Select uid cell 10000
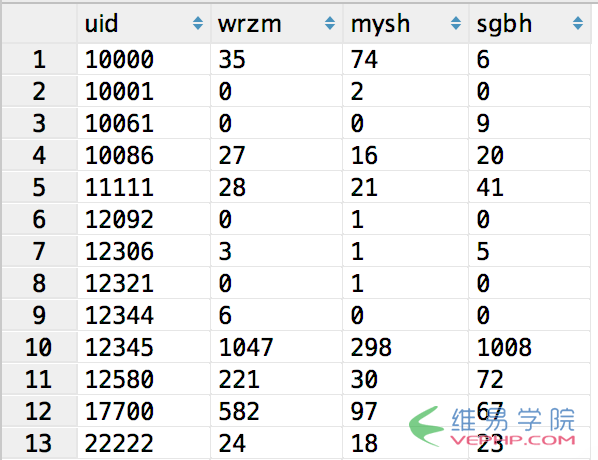This screenshot has width=598, height=460. (x=143, y=59)
